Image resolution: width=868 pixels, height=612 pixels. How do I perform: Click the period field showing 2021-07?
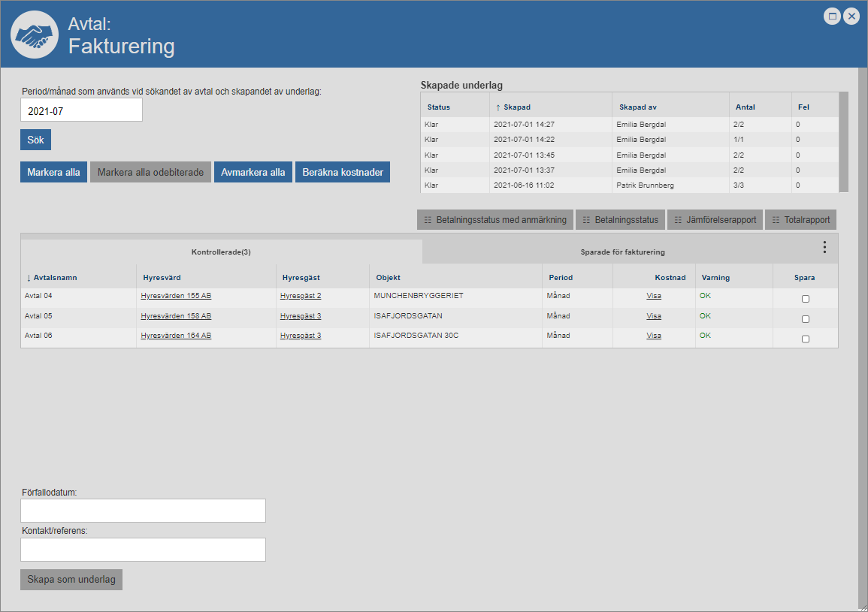point(81,110)
